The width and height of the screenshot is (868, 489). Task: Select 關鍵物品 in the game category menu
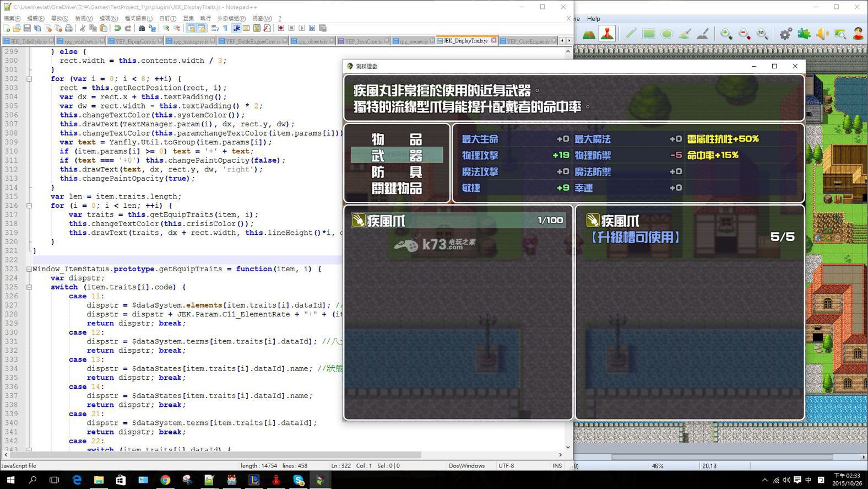pos(397,189)
